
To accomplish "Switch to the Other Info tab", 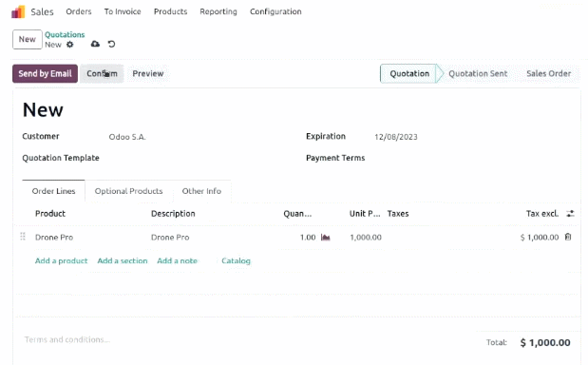I will tap(201, 191).
